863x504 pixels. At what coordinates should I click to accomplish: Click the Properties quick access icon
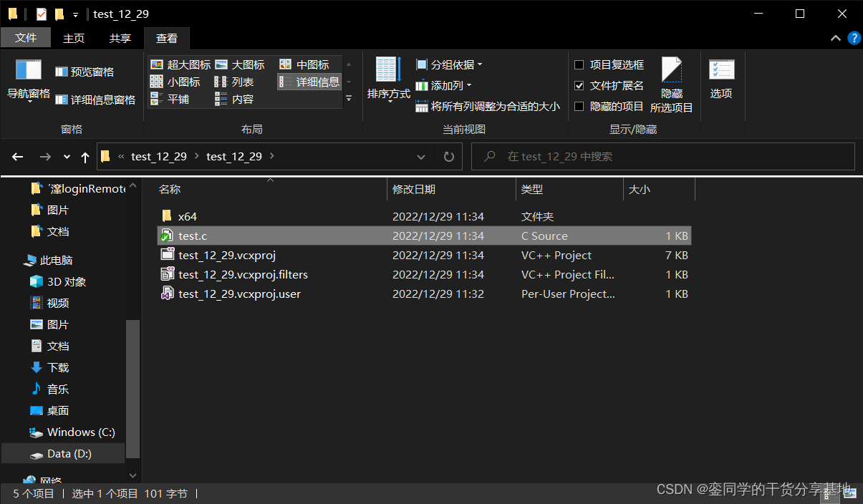(41, 14)
